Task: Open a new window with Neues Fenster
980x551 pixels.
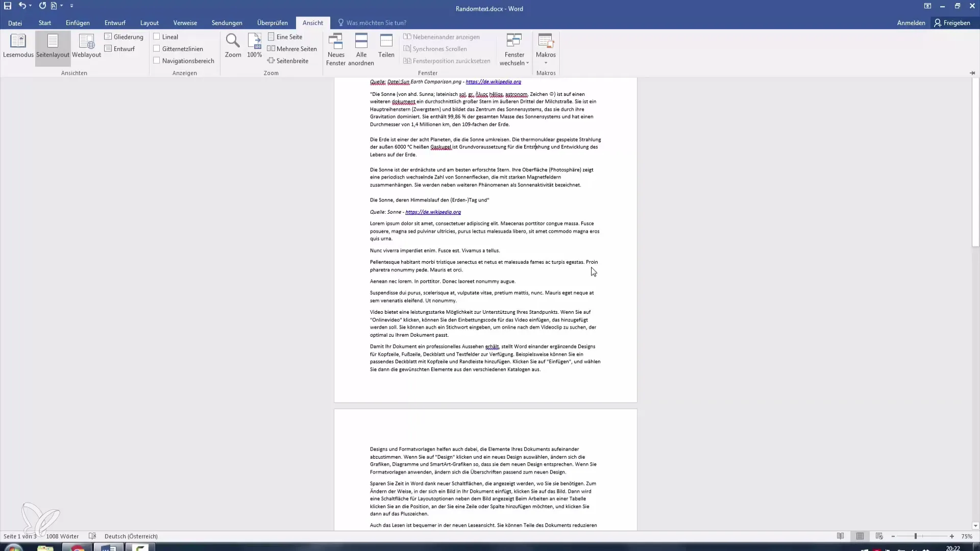Action: click(336, 49)
